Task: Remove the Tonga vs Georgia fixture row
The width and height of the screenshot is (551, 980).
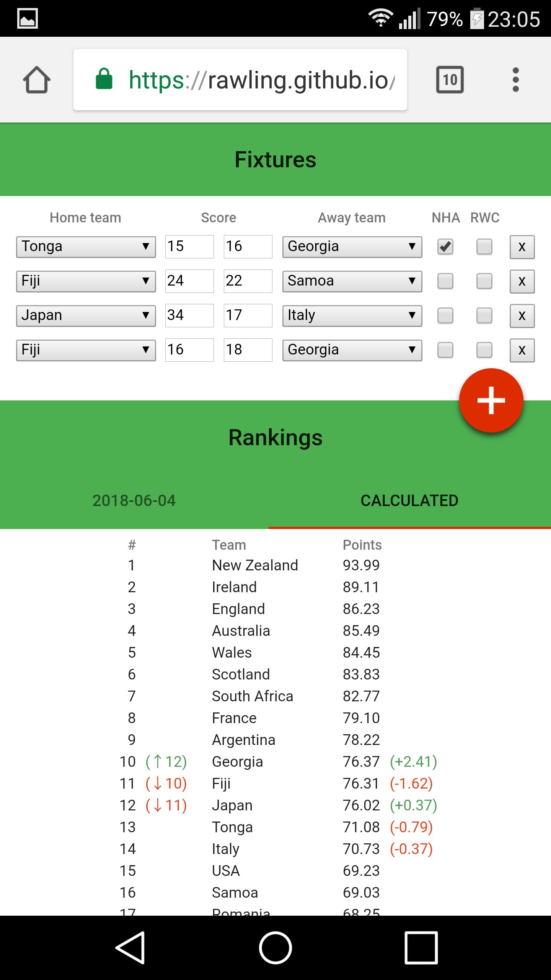Action: (522, 247)
